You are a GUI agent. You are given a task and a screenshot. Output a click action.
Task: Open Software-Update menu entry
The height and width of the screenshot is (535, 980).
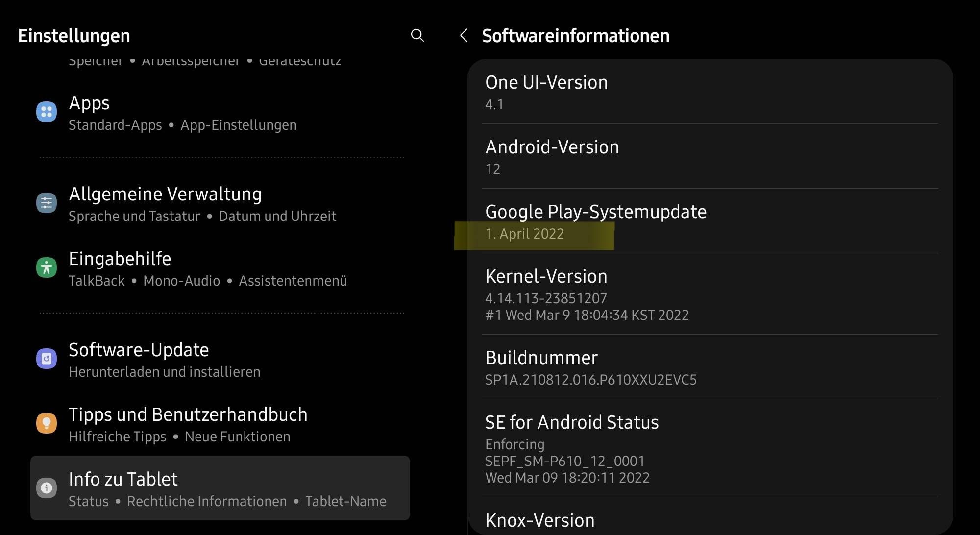(x=164, y=360)
